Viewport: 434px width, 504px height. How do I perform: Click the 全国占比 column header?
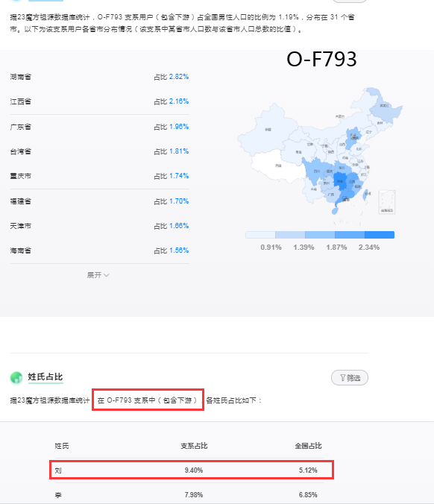coord(308,446)
